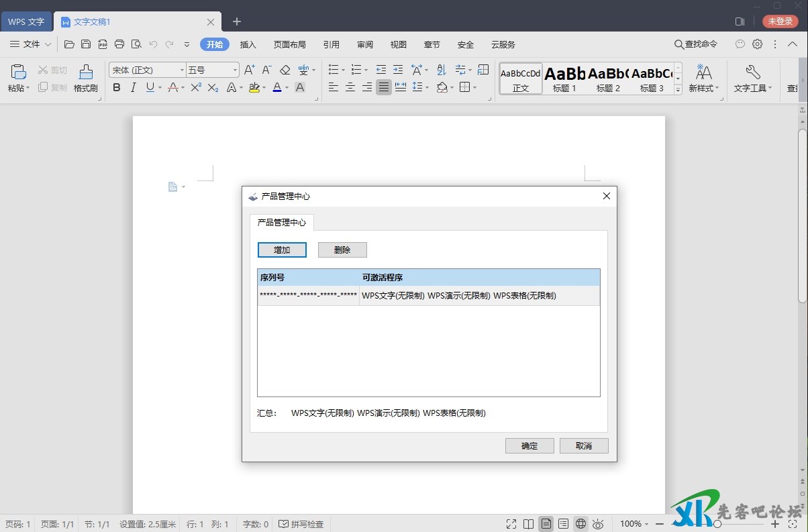Open the font name dropdown

(x=182, y=70)
